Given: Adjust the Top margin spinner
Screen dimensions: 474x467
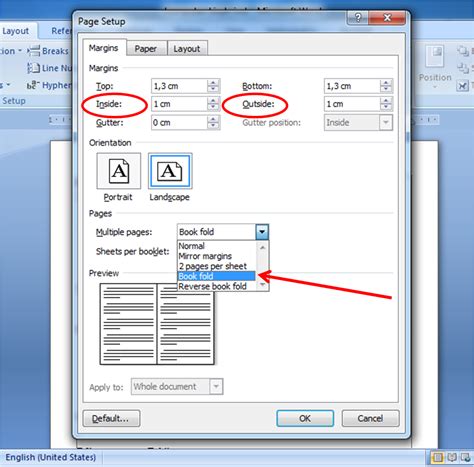Looking at the screenshot, I should [x=213, y=86].
